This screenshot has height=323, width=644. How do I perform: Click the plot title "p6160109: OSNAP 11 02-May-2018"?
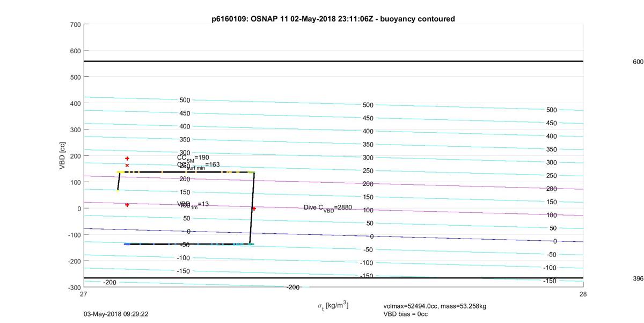point(333,19)
